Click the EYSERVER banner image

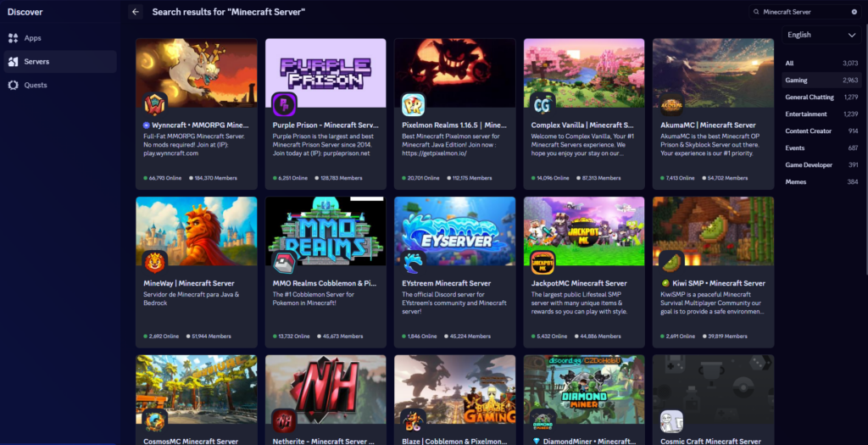(x=455, y=231)
